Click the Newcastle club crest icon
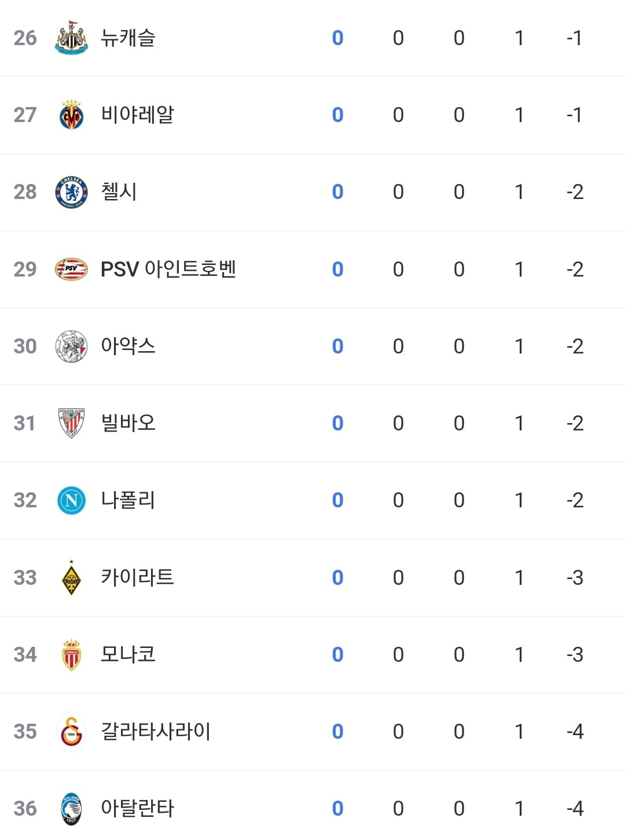The image size is (625, 840). pos(71,38)
